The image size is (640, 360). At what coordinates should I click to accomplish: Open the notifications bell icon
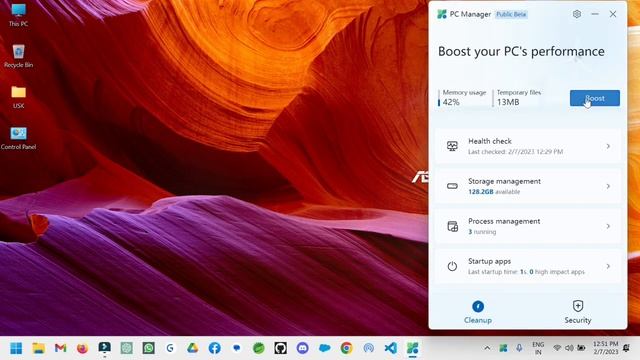[626, 348]
